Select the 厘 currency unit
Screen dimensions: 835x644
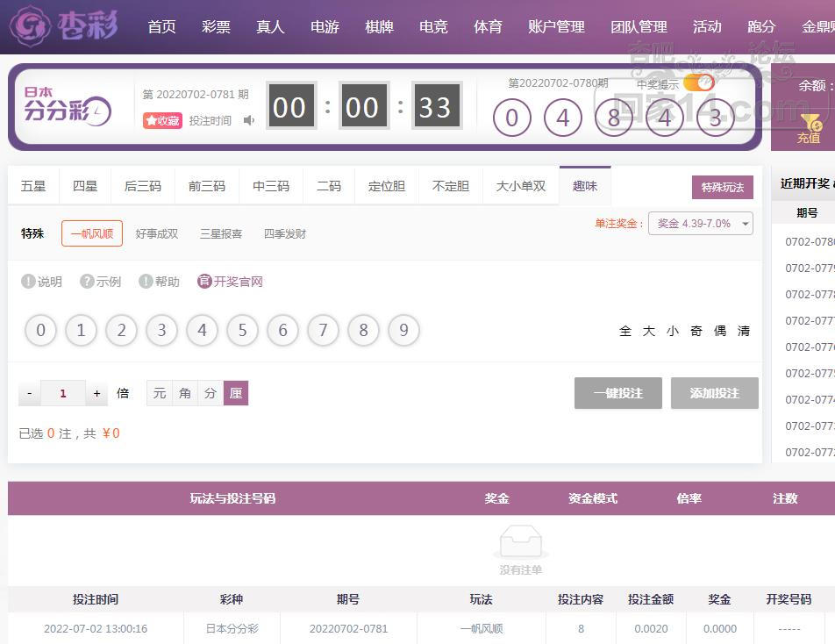(x=236, y=393)
